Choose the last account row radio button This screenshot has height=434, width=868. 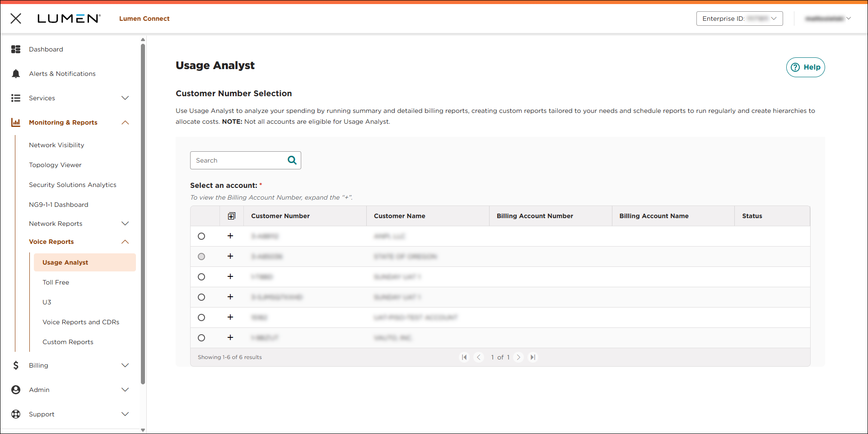[201, 337]
